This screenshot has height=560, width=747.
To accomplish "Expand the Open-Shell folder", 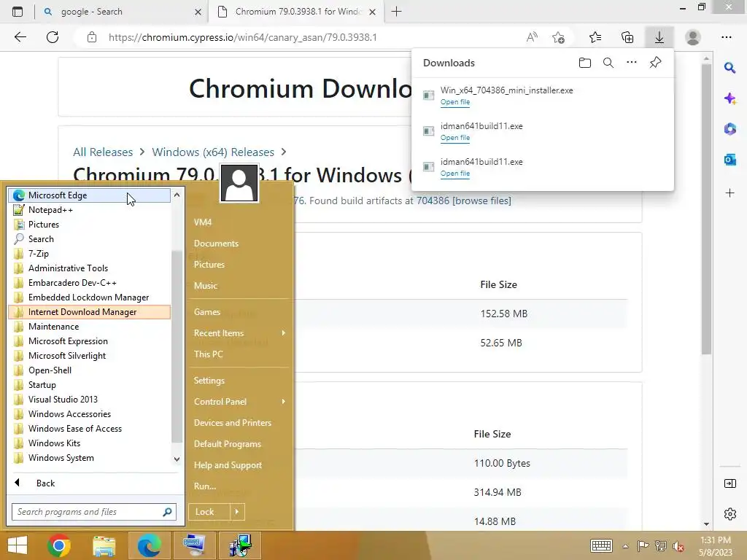I will click(x=90, y=370).
